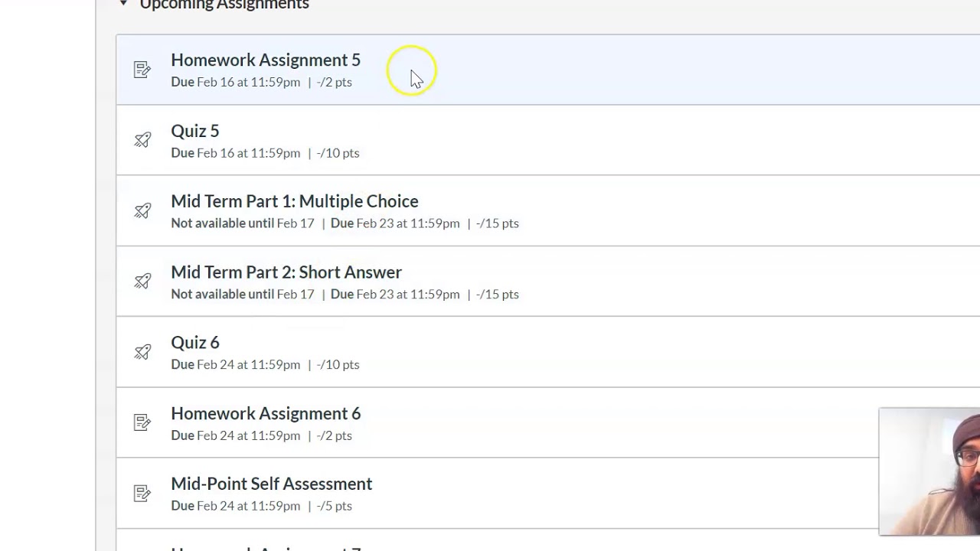
Task: Click the Quiz 5 due date text
Action: [x=248, y=153]
